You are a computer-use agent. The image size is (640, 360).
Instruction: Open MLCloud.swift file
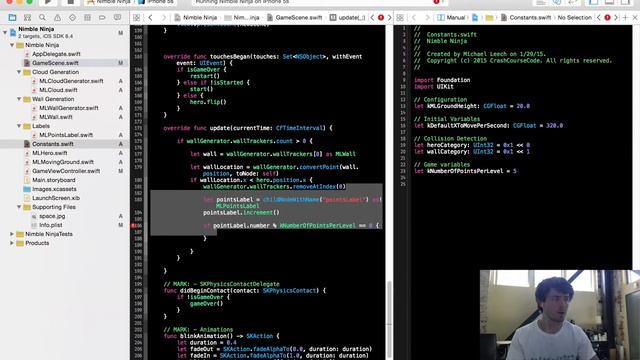pyautogui.click(x=58, y=90)
